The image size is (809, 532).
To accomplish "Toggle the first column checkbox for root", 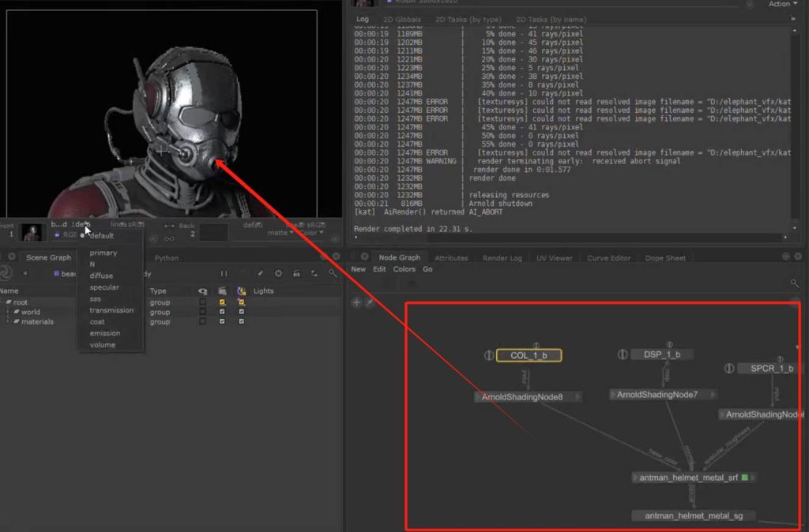I will (203, 302).
